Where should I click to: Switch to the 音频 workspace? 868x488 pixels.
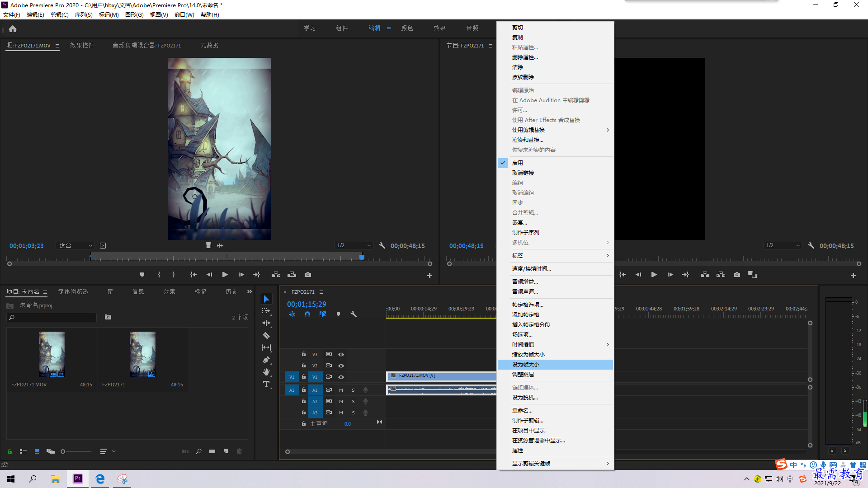pyautogui.click(x=472, y=28)
